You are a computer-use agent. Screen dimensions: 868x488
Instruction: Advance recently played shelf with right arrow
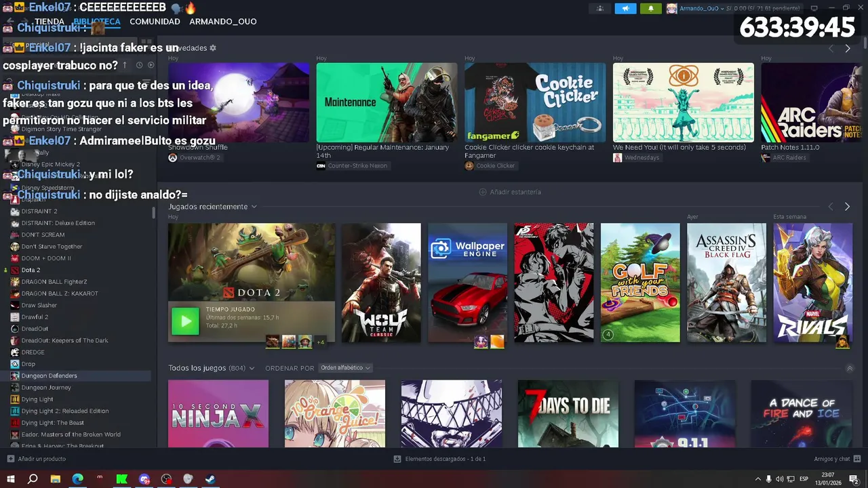tap(847, 207)
